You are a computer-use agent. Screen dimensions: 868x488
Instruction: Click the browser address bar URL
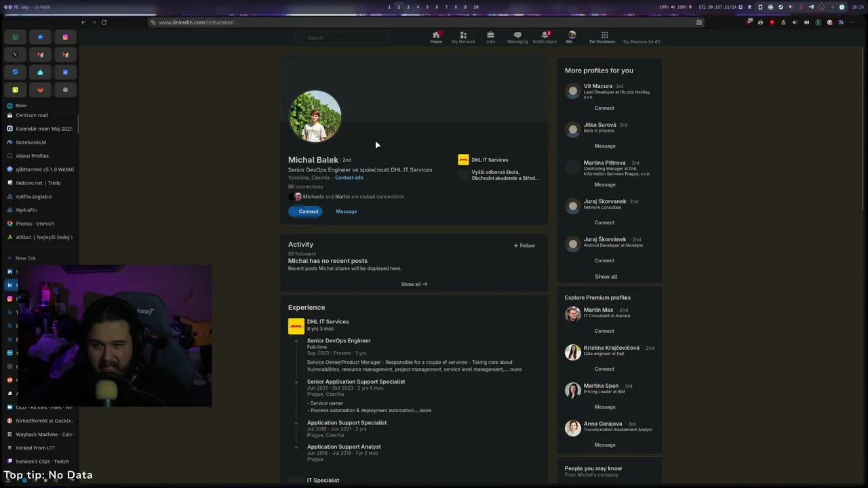pyautogui.click(x=196, y=22)
